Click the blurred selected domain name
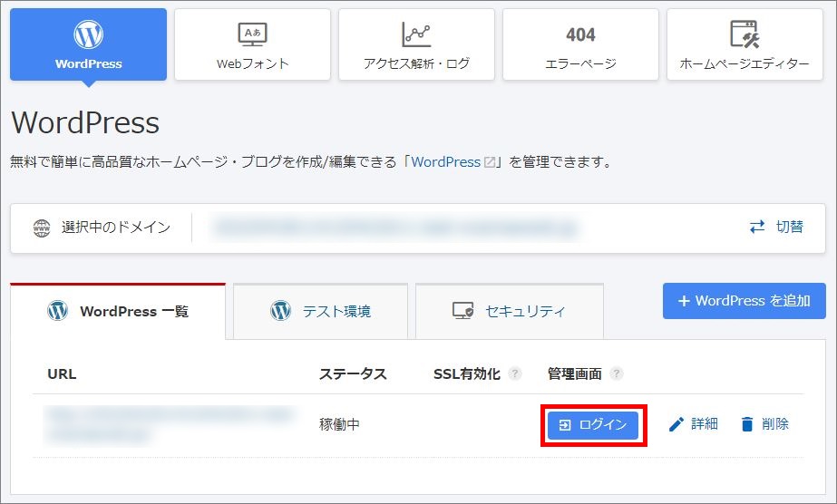Screen dimensions: 837x504 (x=395, y=228)
